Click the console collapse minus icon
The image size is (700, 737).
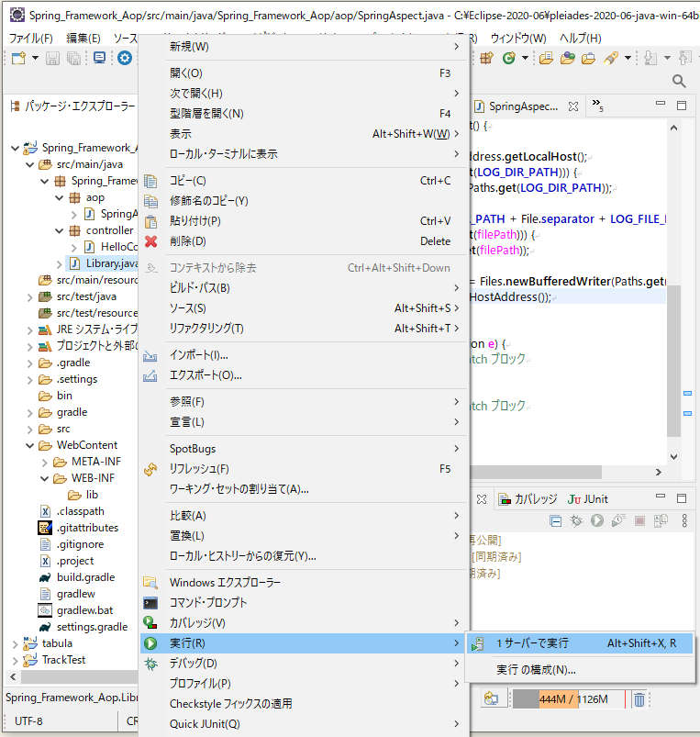coord(555,520)
